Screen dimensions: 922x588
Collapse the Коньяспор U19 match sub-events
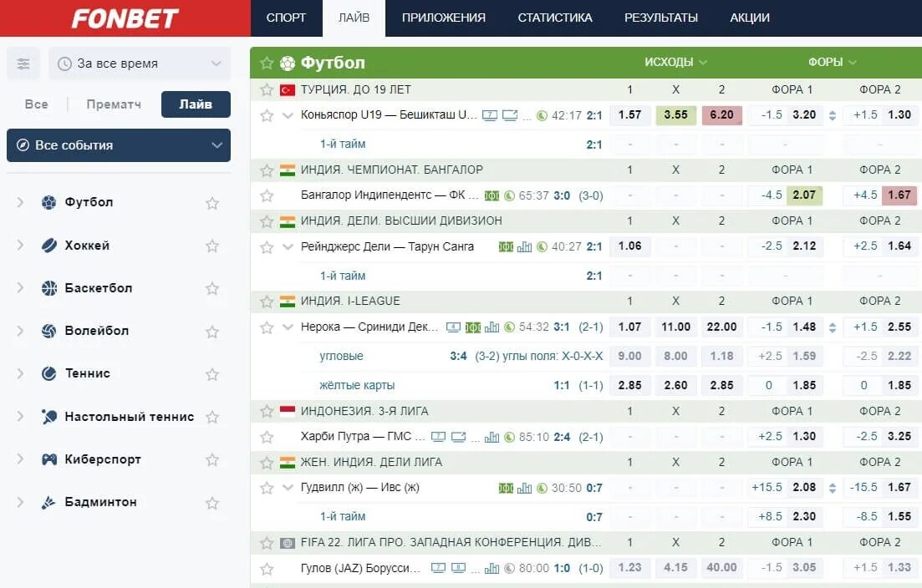288,116
